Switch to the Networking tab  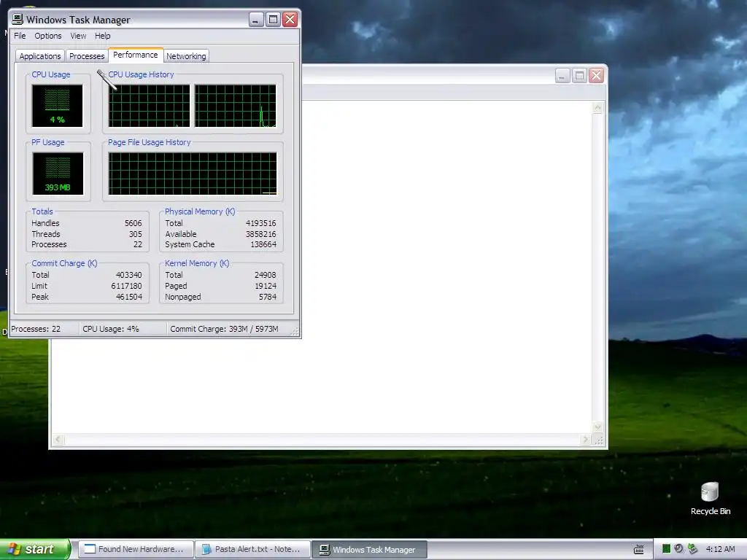click(x=186, y=56)
